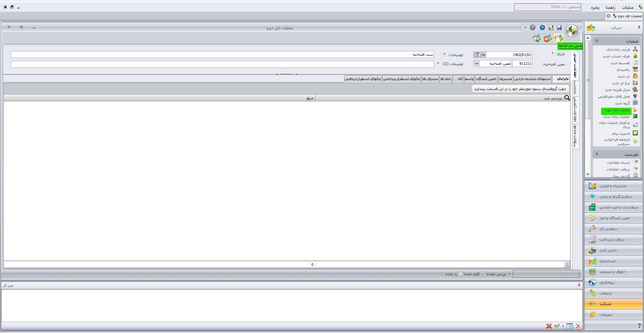
Task: Click the issue opening voucher toolbar icon
Action: click(558, 39)
